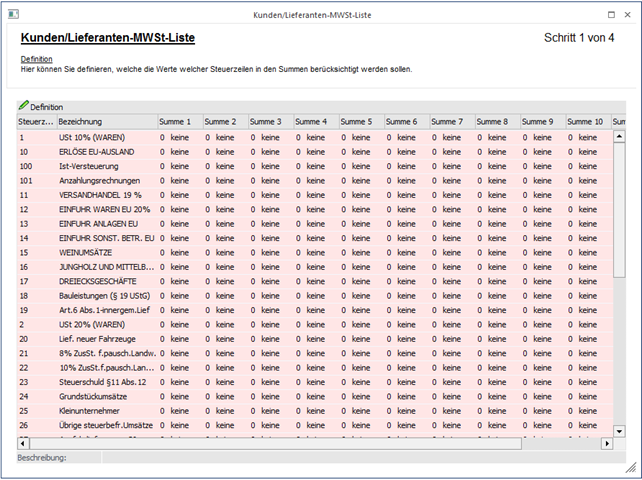Close the Kunden/Lieferanten-MWSt-Liste window
642x480 pixels.
coord(629,15)
